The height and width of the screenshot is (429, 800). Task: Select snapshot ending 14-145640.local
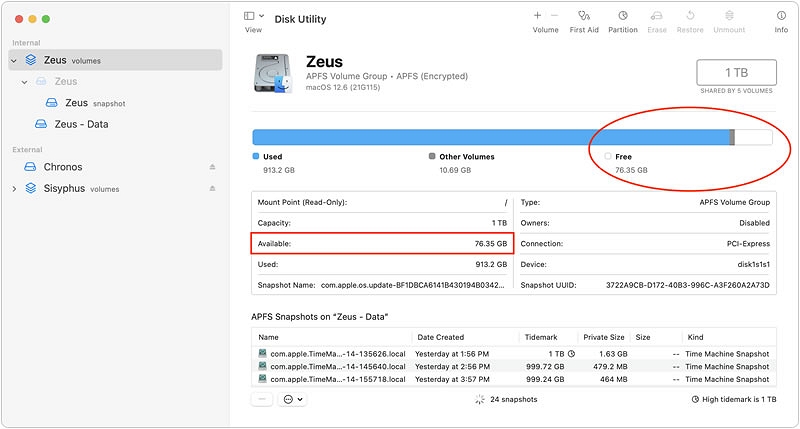click(x=514, y=367)
